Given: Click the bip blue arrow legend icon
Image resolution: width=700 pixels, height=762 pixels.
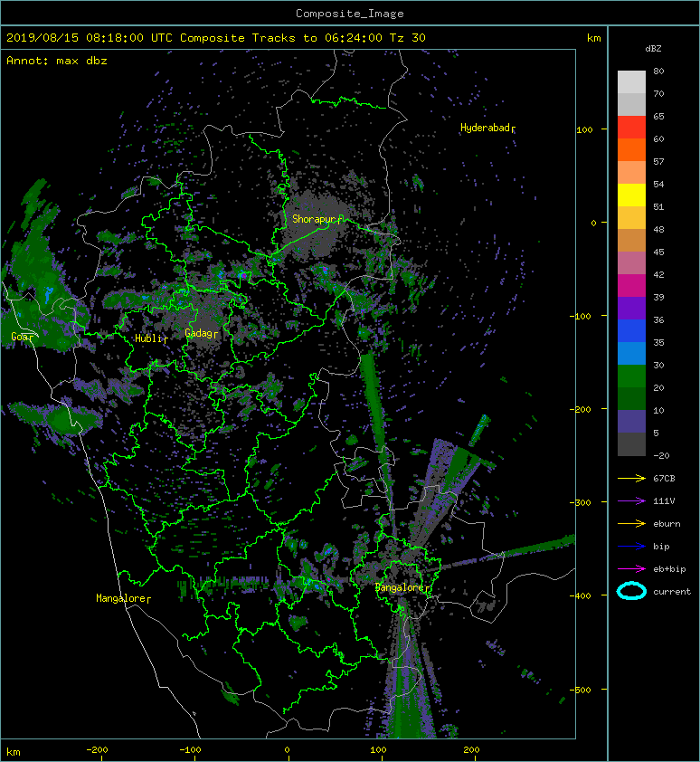Looking at the screenshot, I should pyautogui.click(x=631, y=547).
